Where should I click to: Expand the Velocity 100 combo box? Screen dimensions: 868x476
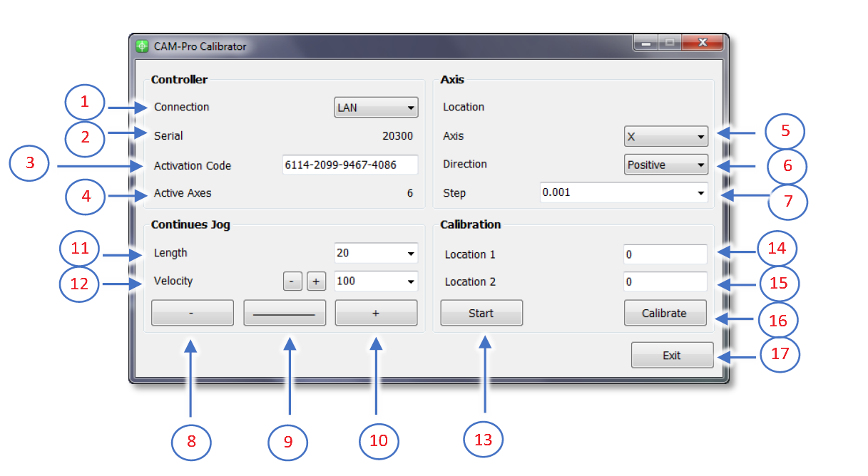pyautogui.click(x=376, y=281)
